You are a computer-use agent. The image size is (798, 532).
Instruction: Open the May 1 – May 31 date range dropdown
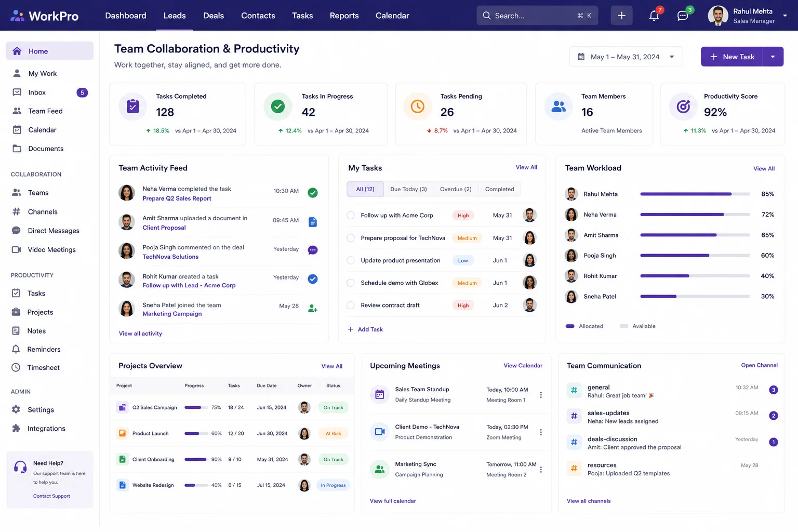[626, 57]
